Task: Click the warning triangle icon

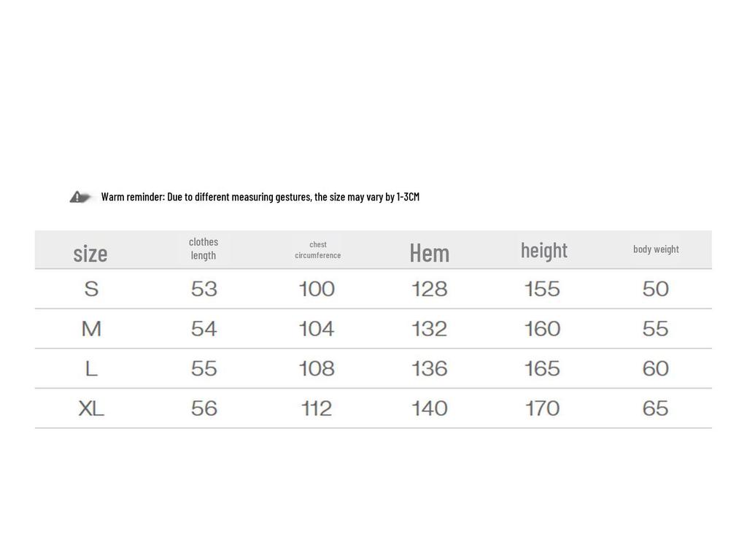Action: tap(77, 197)
